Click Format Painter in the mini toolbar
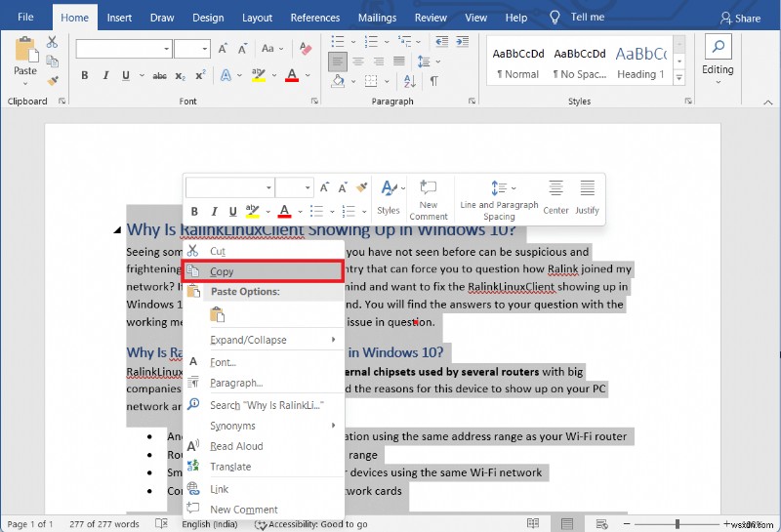 [362, 187]
